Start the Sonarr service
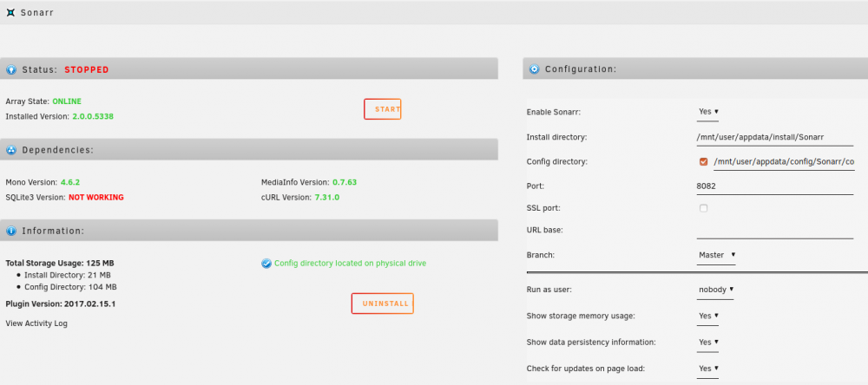The height and width of the screenshot is (385, 868). pyautogui.click(x=383, y=109)
